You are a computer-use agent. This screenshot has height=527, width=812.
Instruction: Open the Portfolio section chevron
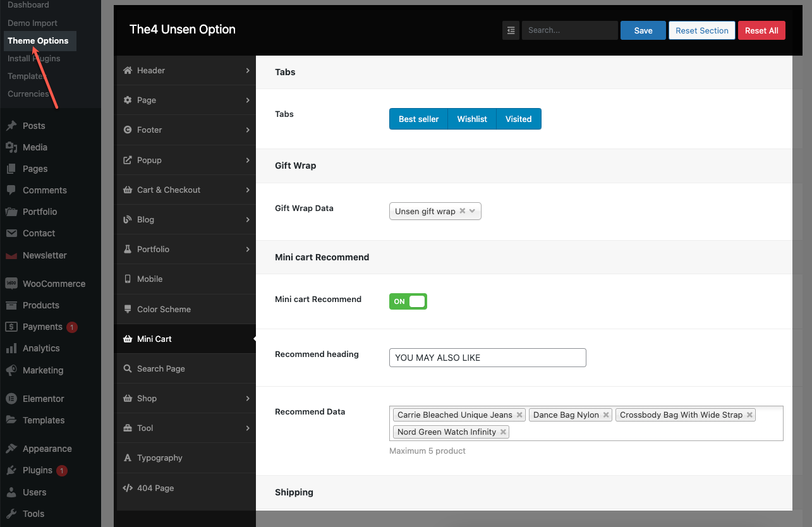point(248,249)
